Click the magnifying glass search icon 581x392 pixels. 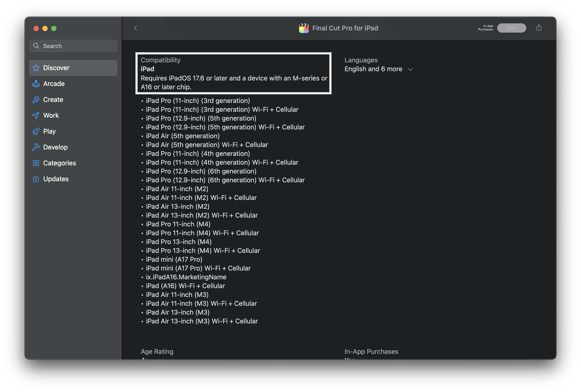pos(36,46)
